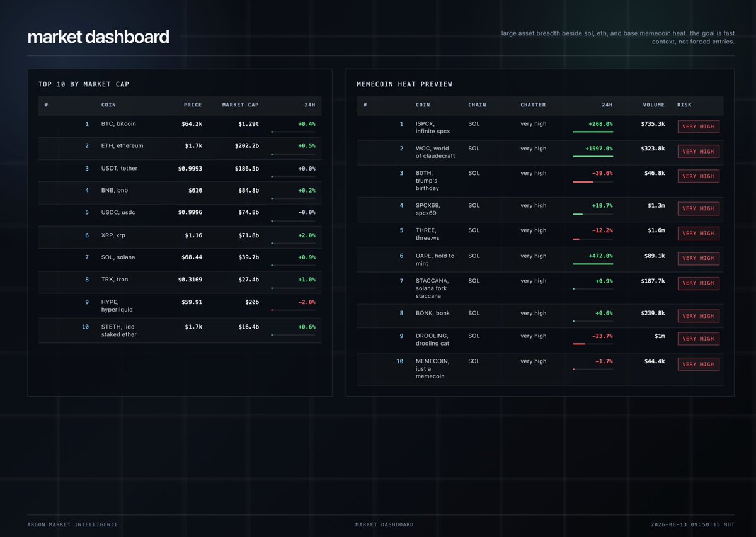Image resolution: width=756 pixels, height=537 pixels.
Task: Click the CHATTER column header
Action: coord(533,105)
